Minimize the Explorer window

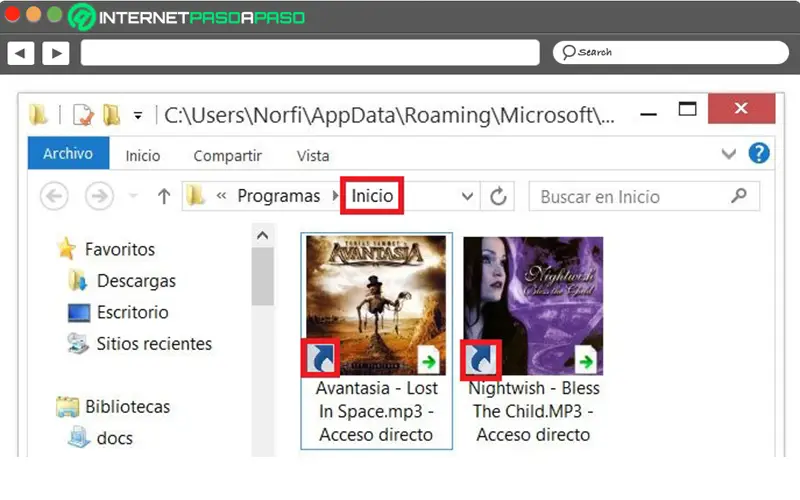(648, 114)
